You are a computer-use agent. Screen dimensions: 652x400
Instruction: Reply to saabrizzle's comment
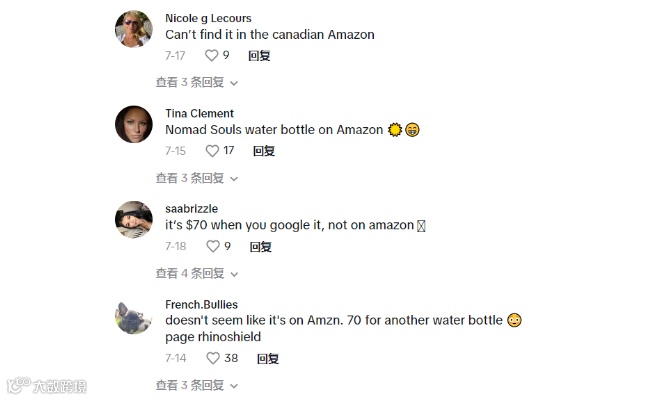[260, 246]
